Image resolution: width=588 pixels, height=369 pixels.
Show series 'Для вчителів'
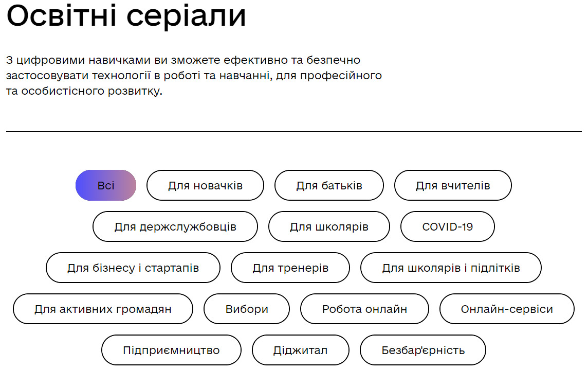453,185
